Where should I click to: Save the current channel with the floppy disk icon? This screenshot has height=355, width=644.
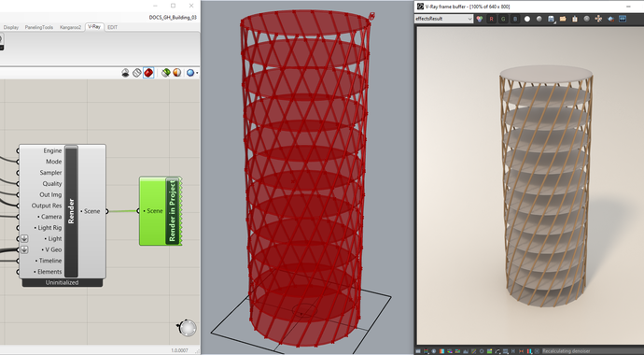click(552, 19)
